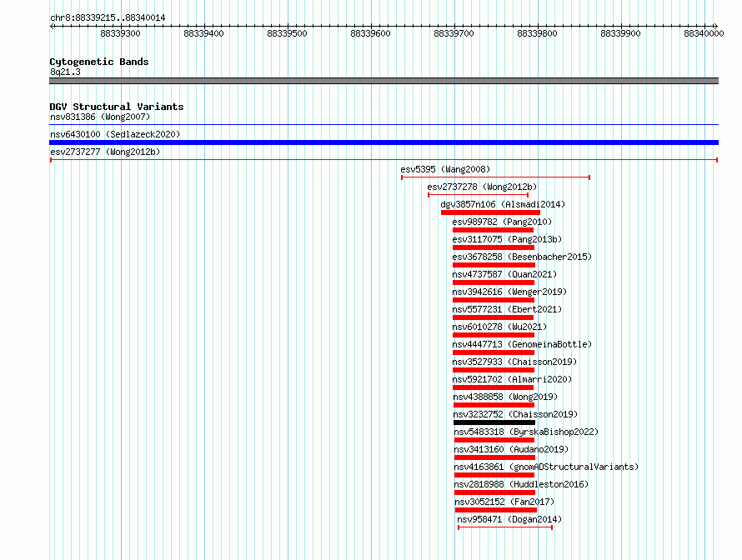Viewport: 742px width, 560px height.
Task: Open esv989782 (Pang2010) label
Action: [502, 222]
